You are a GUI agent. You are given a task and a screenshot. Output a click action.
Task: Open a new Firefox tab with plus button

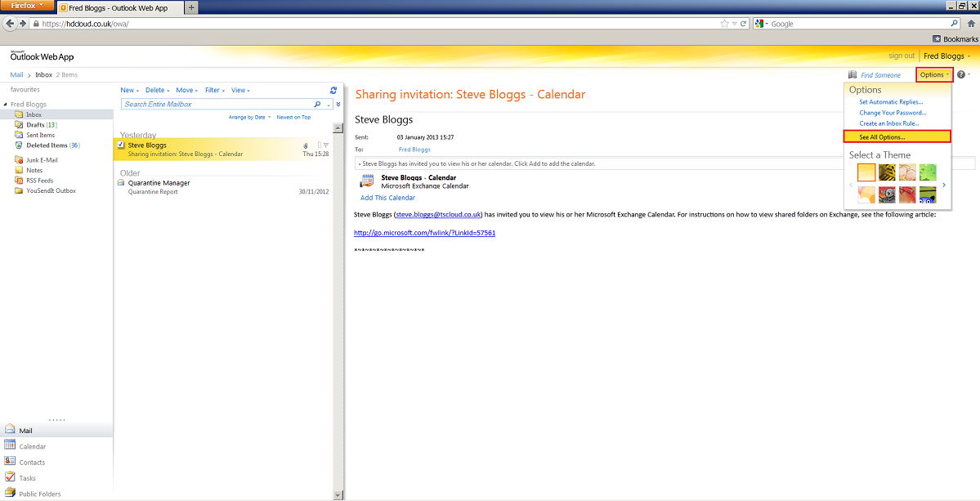[191, 7]
